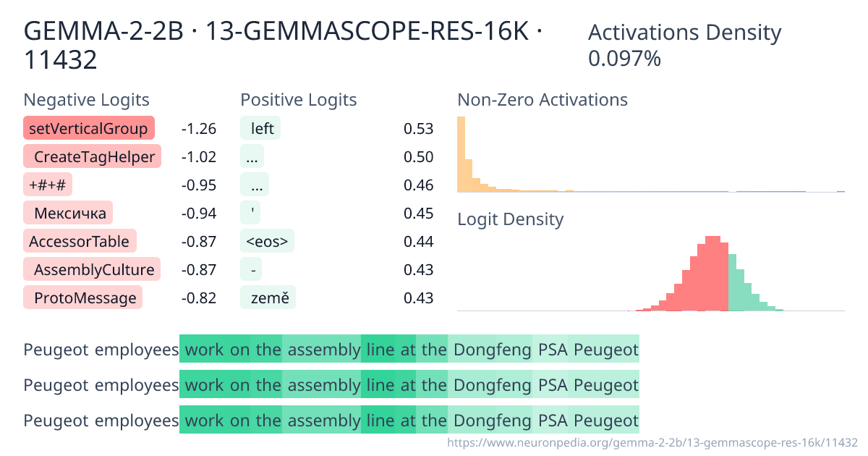Viewport: 868px width, 456px height.
Task: Click the ProtoMessage token chip
Action: point(83,298)
